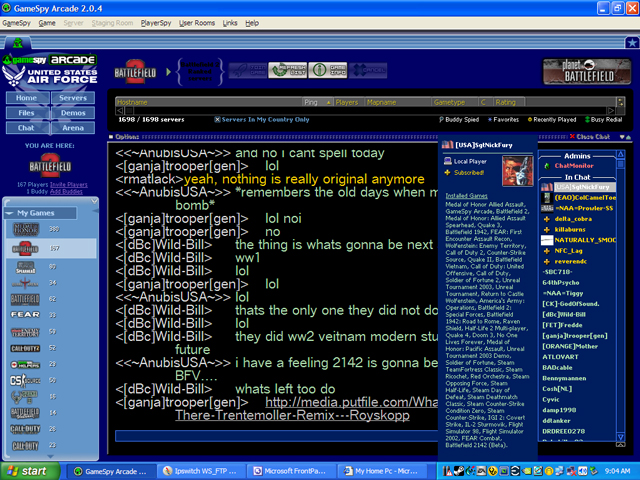Click the Arena navigation button
640x480 pixels.
pyautogui.click(x=73, y=128)
